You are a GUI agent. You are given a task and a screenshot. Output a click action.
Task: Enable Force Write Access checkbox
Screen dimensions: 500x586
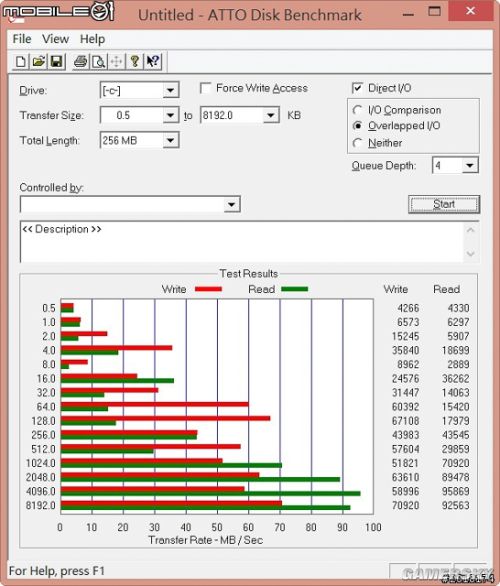205,88
